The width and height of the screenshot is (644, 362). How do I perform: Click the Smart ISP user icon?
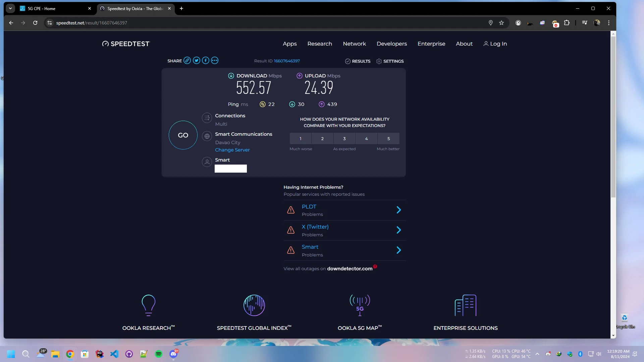207,162
